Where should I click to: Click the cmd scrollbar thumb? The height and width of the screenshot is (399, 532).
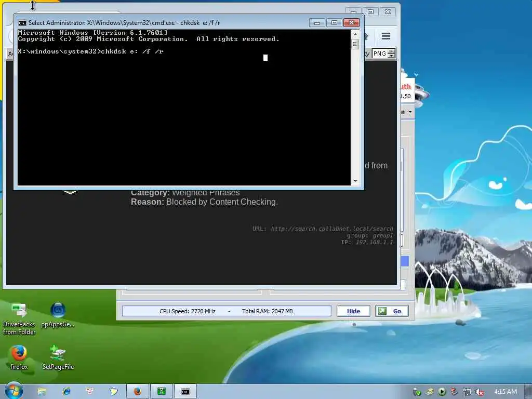pyautogui.click(x=355, y=44)
